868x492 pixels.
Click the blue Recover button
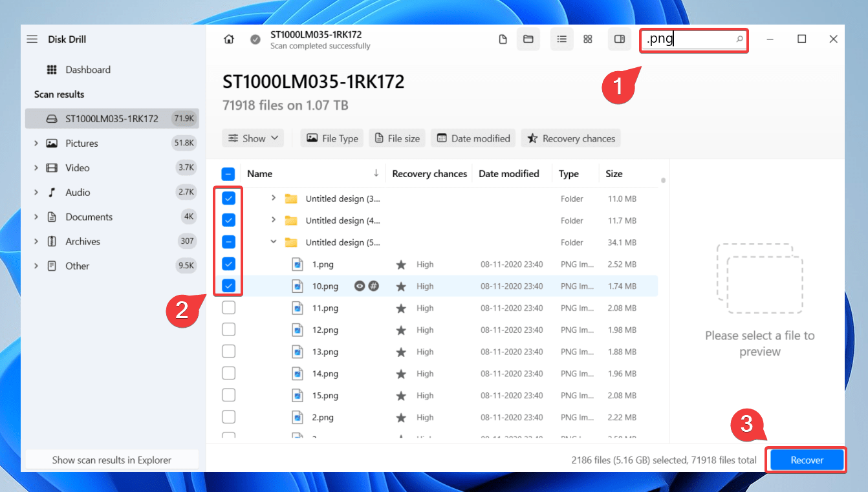click(x=807, y=460)
